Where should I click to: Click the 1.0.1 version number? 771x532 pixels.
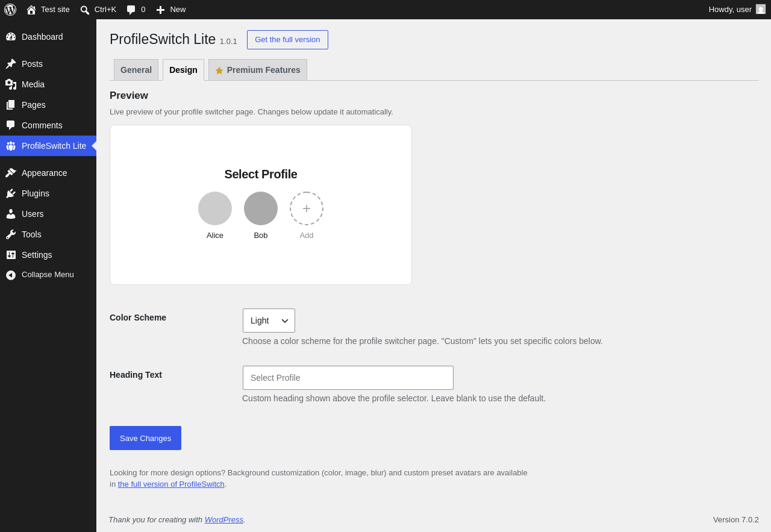(228, 42)
